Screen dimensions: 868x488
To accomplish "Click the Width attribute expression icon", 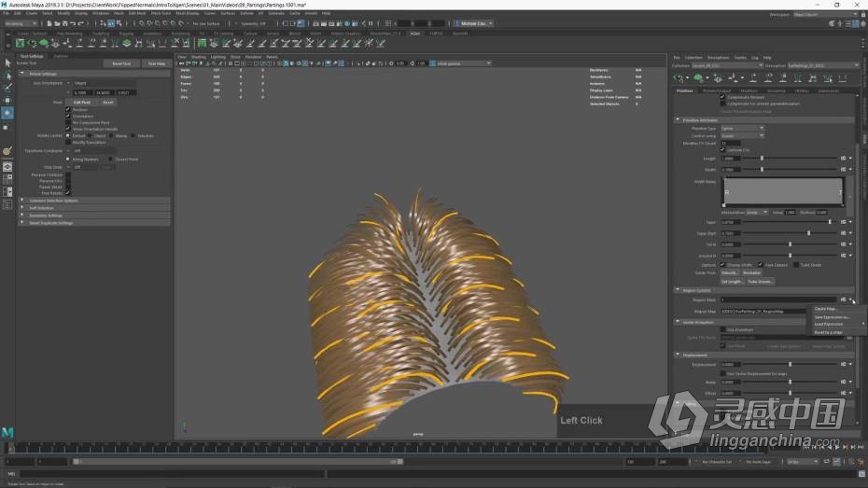I will 843,170.
